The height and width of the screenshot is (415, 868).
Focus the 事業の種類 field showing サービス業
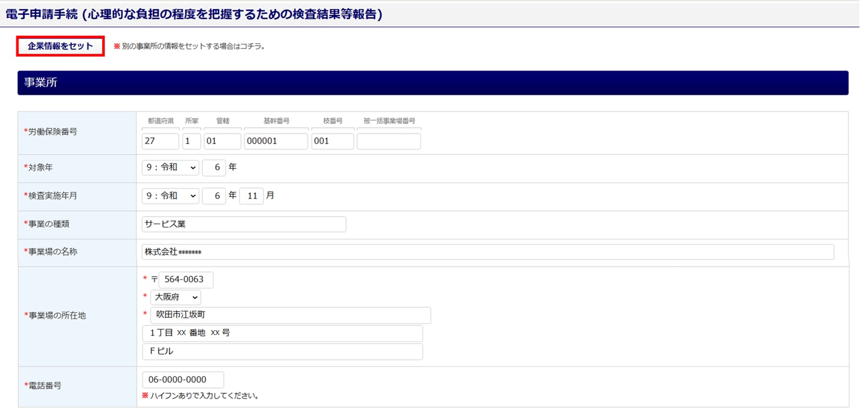[243, 224]
